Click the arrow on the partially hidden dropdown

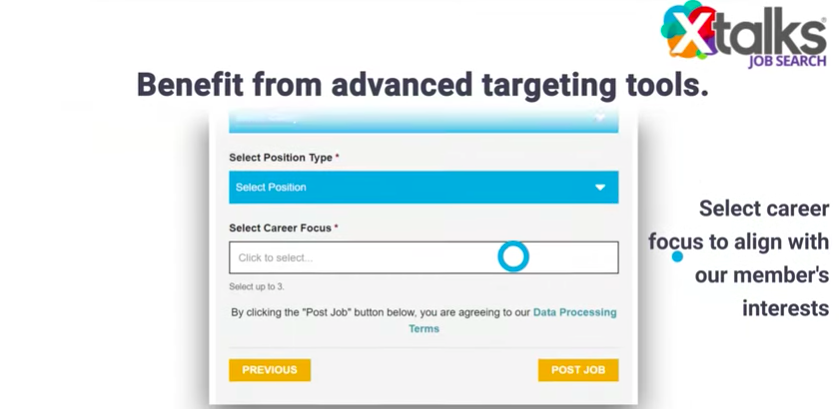pos(600,119)
